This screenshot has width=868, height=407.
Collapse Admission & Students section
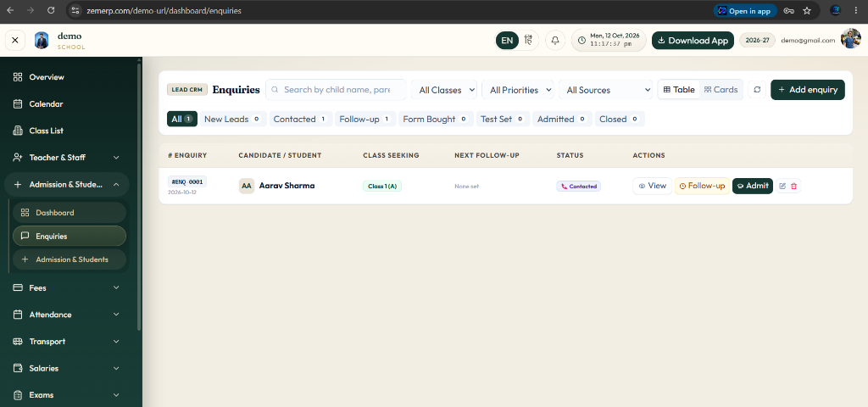coord(66,184)
